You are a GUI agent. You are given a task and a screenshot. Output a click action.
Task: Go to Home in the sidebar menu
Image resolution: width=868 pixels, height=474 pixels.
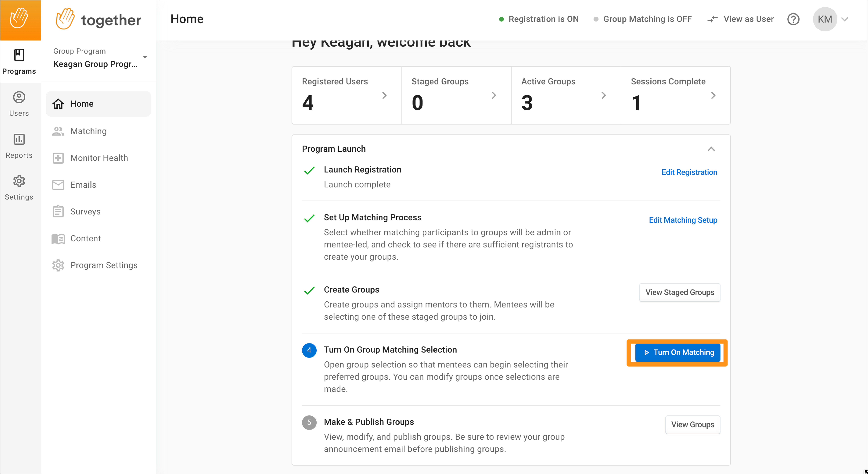[x=98, y=104]
